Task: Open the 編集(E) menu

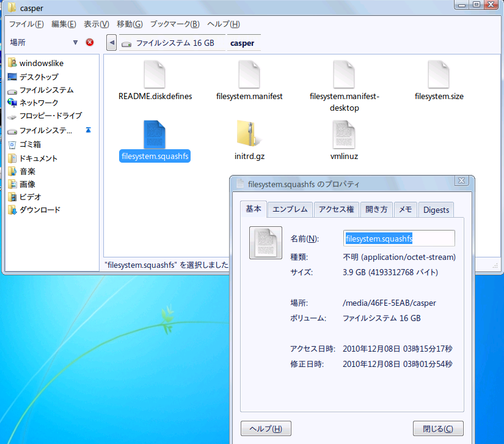Action: [x=64, y=24]
